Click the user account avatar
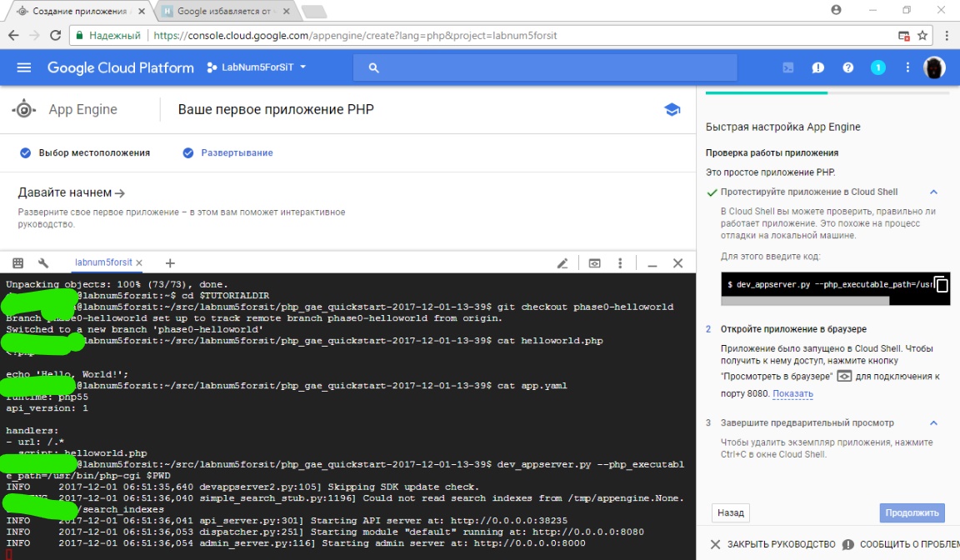Image resolution: width=960 pixels, height=560 pixels. click(934, 67)
